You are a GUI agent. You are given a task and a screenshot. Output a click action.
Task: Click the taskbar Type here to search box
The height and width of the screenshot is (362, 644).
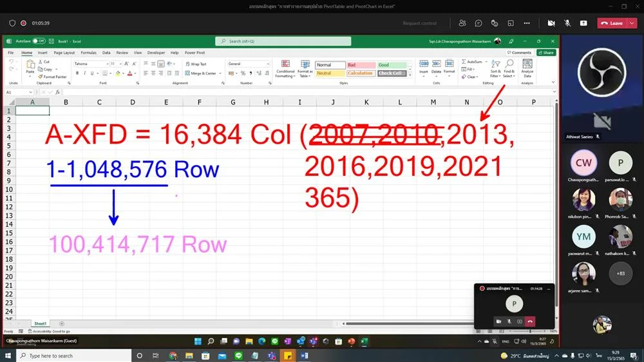74,356
